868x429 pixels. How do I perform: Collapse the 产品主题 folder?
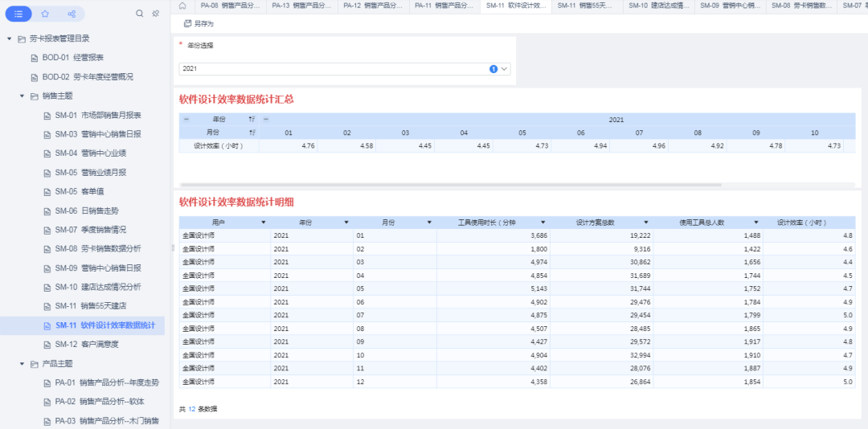tap(23, 364)
